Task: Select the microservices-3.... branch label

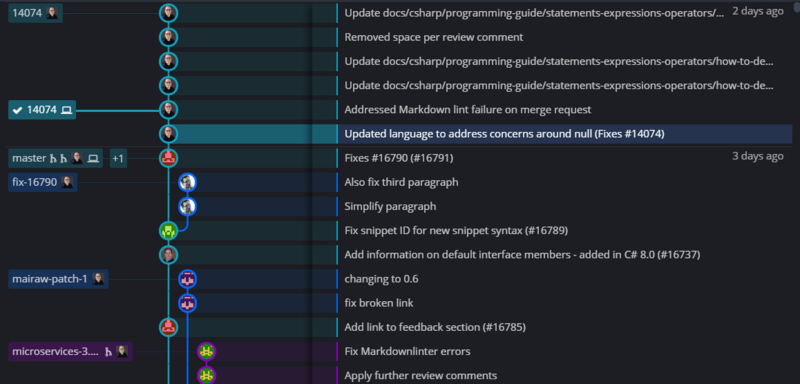Action: [x=70, y=351]
